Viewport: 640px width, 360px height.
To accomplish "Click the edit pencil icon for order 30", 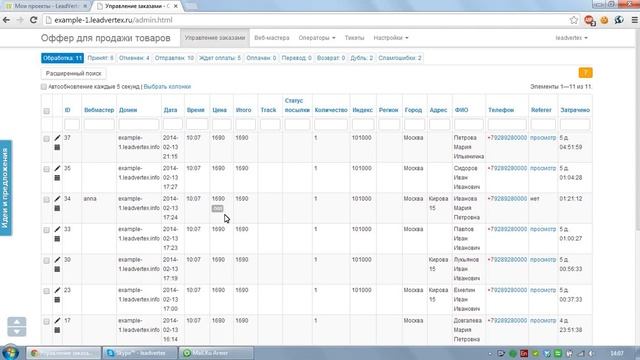I will coord(57,260).
